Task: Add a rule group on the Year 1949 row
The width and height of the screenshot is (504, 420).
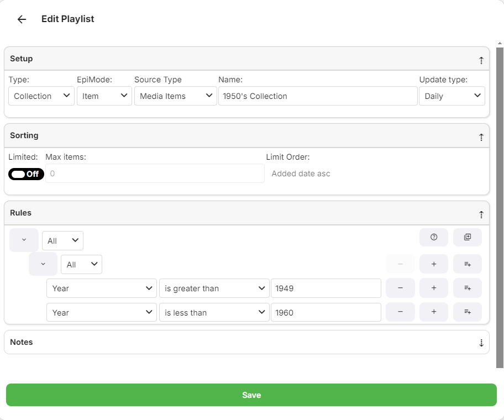Action: (467, 288)
